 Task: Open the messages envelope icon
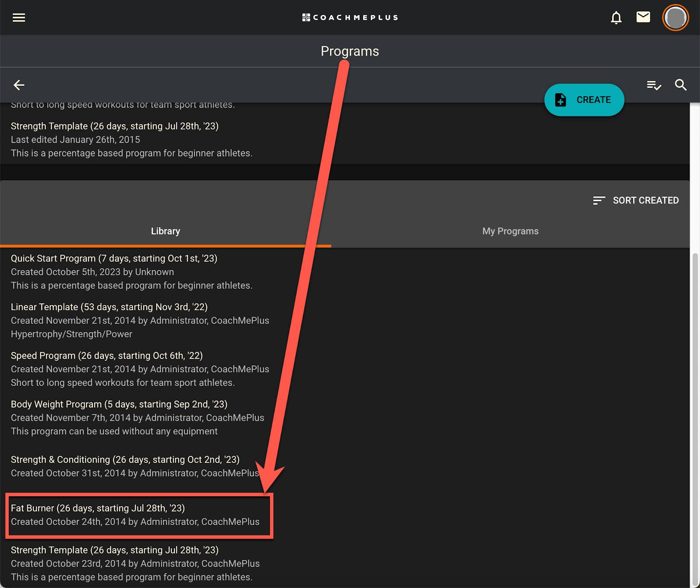coord(643,17)
